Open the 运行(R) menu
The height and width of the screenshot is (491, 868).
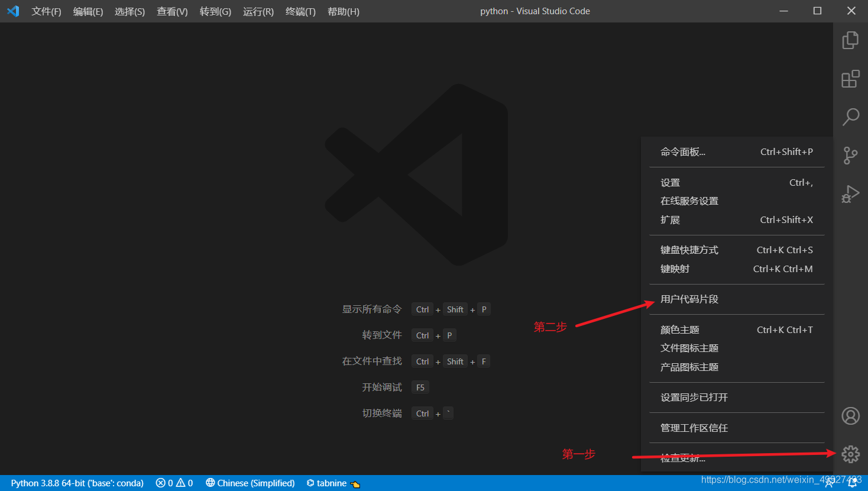[x=258, y=11]
